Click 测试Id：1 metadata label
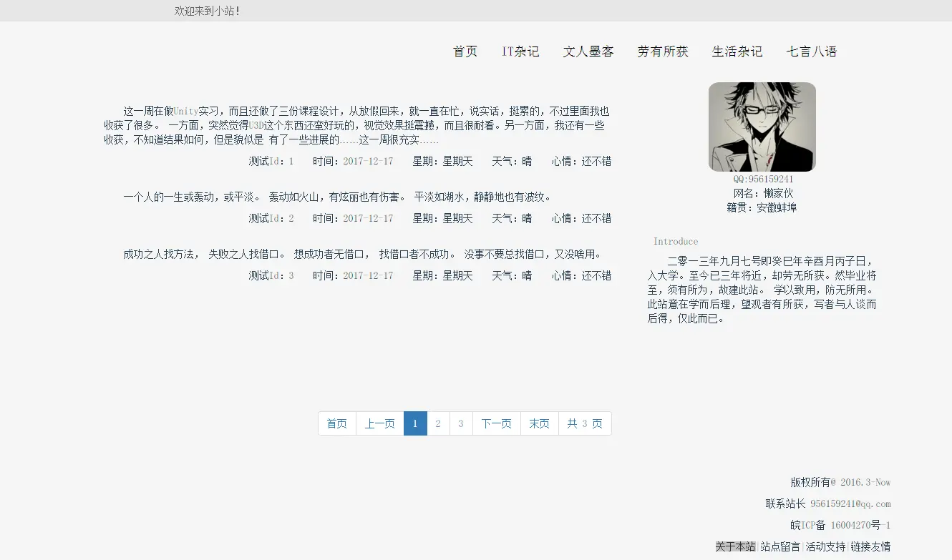The height and width of the screenshot is (560, 952). 271,161
